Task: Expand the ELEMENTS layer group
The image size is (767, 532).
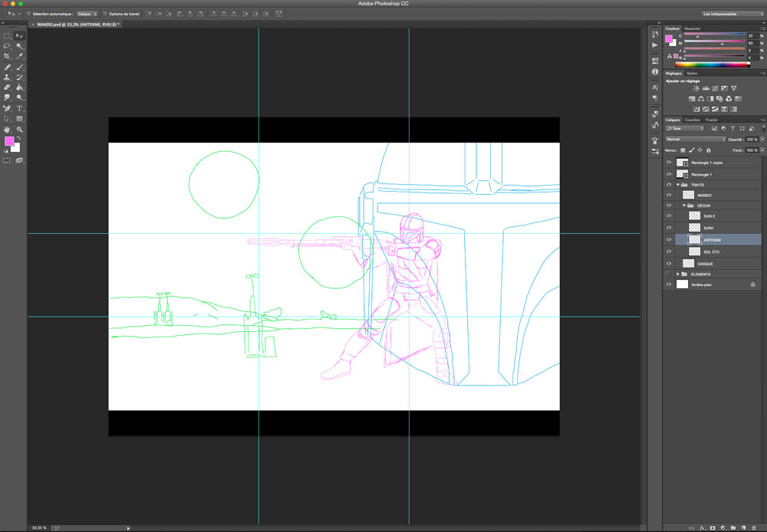Action: 678,274
